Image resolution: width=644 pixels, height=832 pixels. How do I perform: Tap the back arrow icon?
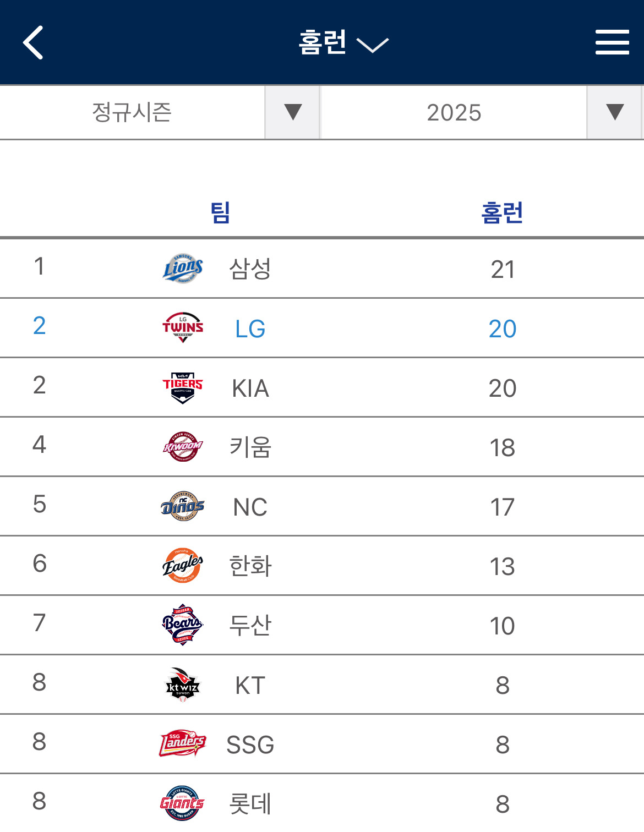[x=33, y=42]
